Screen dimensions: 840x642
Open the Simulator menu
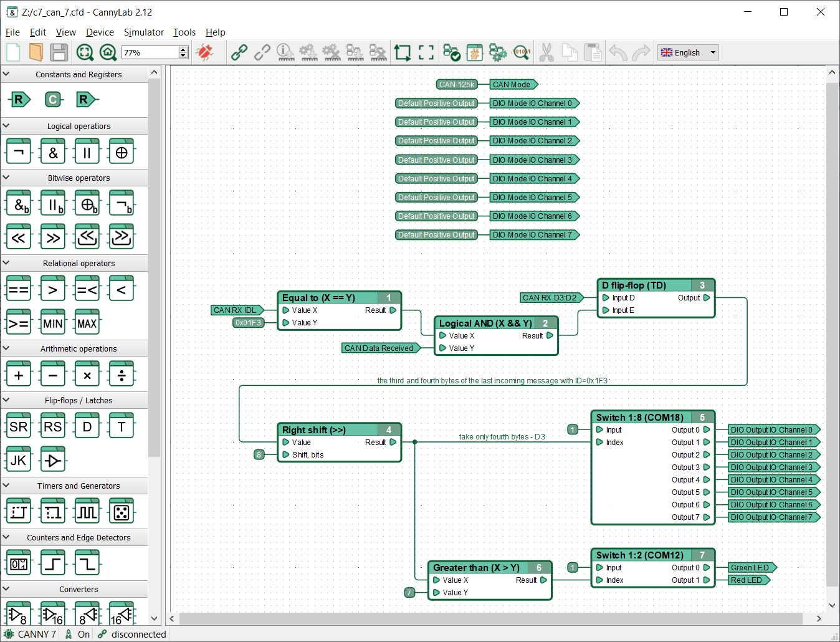pyautogui.click(x=144, y=32)
